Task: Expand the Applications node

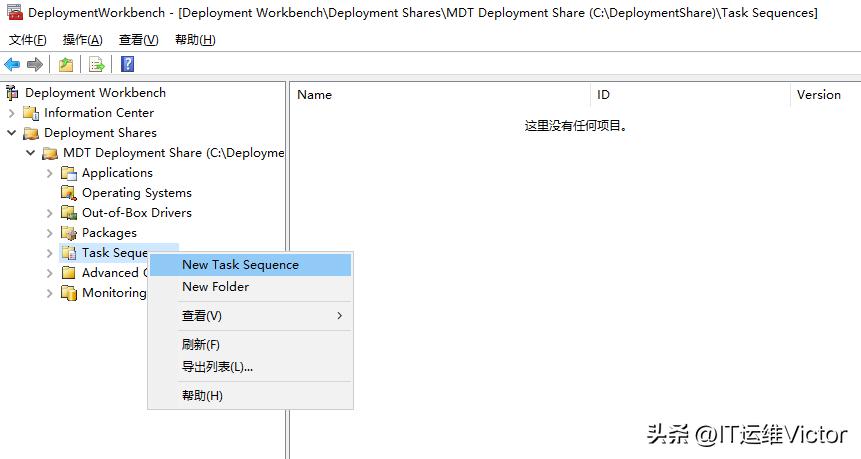Action: click(x=49, y=173)
